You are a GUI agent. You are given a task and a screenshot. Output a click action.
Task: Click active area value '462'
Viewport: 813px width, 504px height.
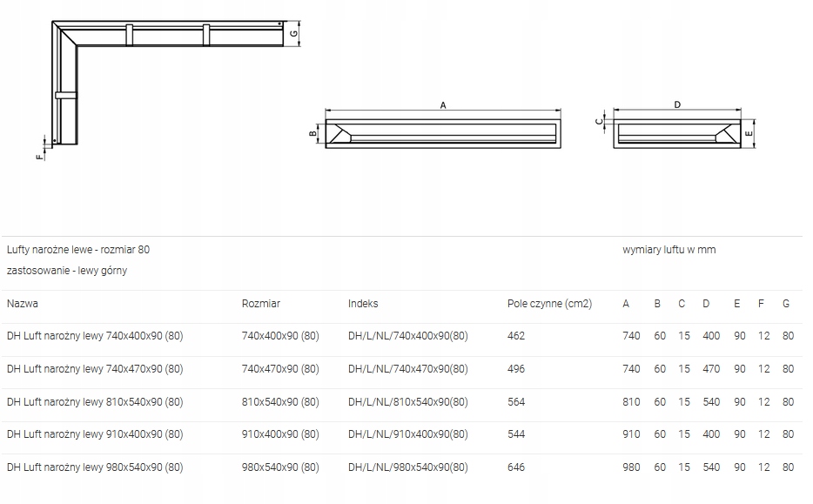(x=516, y=336)
